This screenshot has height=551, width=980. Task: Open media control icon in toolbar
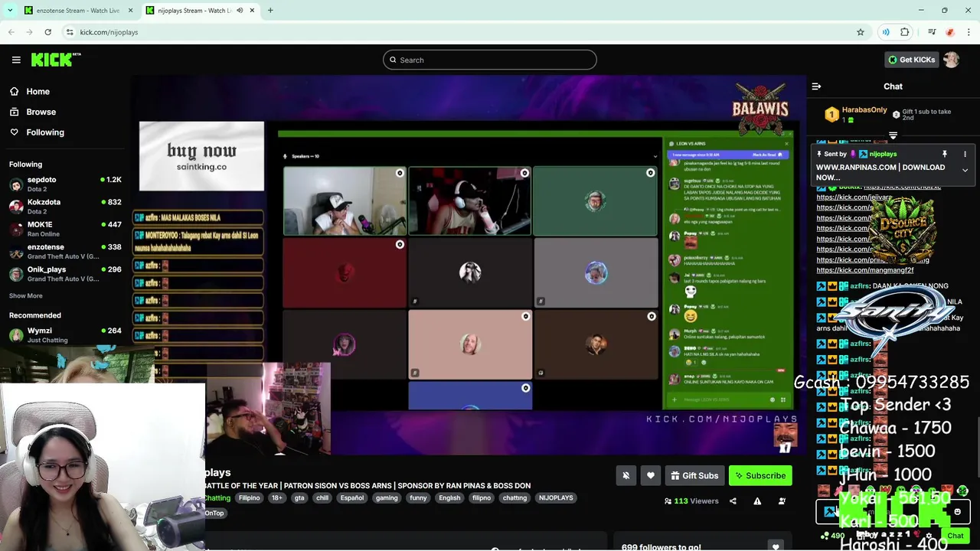pos(932,32)
